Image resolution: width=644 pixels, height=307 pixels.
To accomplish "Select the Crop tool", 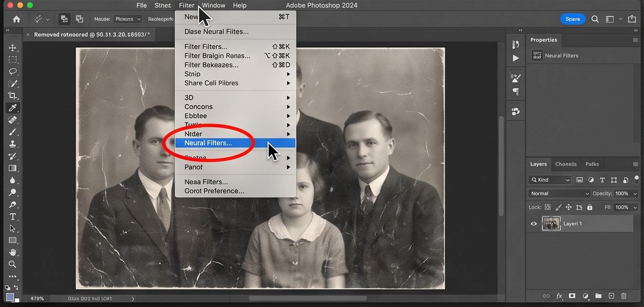I will coord(12,96).
